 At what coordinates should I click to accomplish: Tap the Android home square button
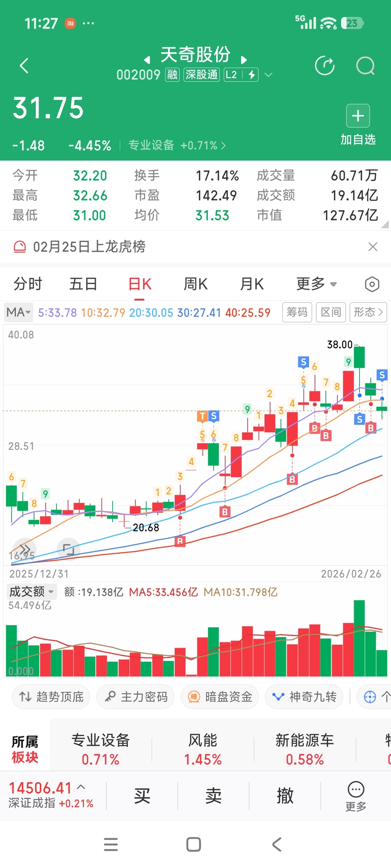pos(194,844)
